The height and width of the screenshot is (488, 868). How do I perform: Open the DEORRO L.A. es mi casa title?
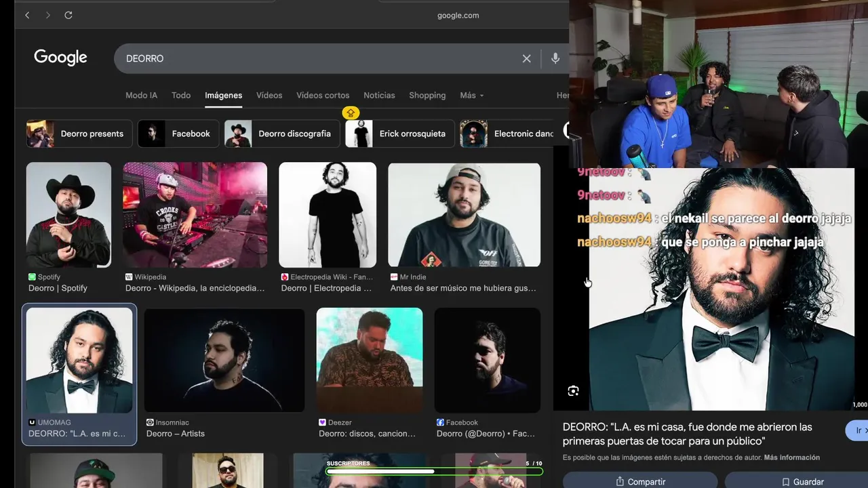point(687,434)
